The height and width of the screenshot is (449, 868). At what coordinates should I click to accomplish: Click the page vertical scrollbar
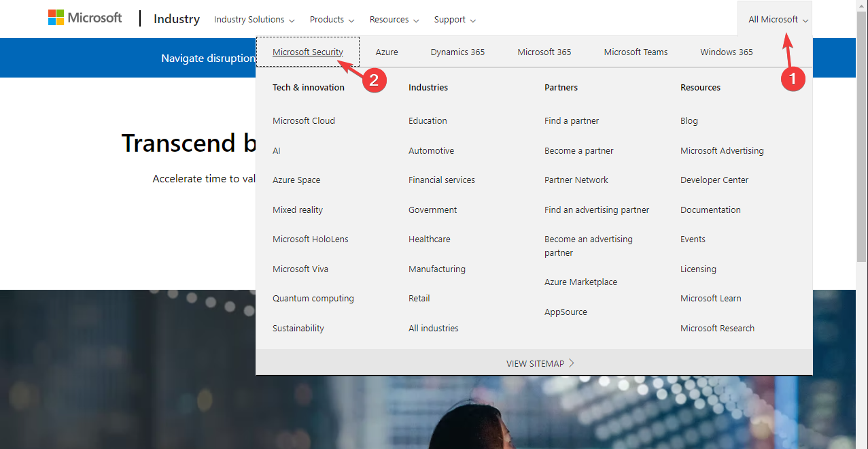tap(862, 136)
